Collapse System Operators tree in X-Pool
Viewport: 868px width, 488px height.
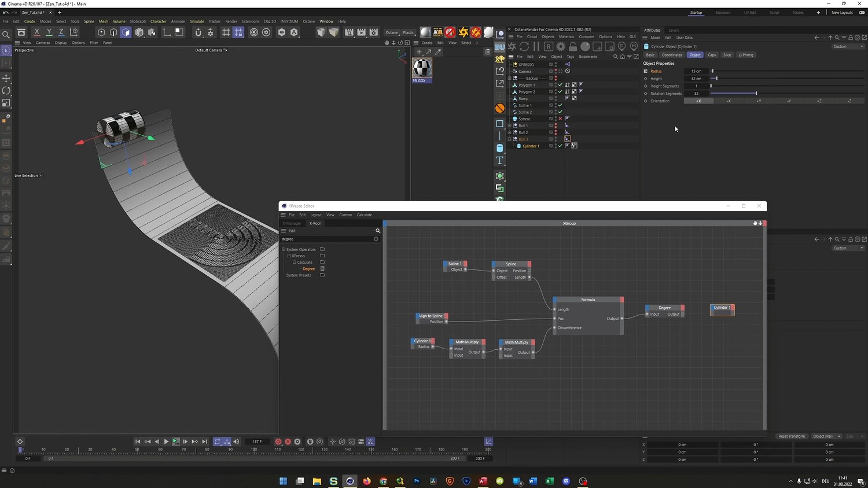[284, 249]
